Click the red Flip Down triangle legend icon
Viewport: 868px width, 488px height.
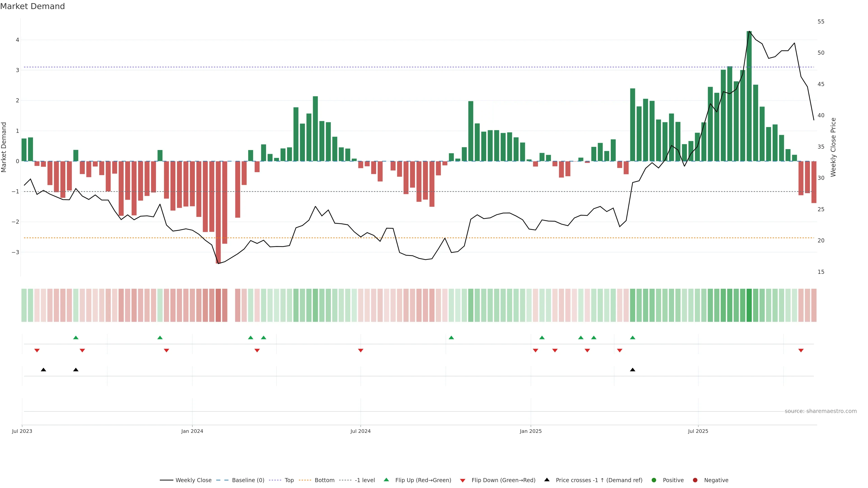tap(463, 480)
